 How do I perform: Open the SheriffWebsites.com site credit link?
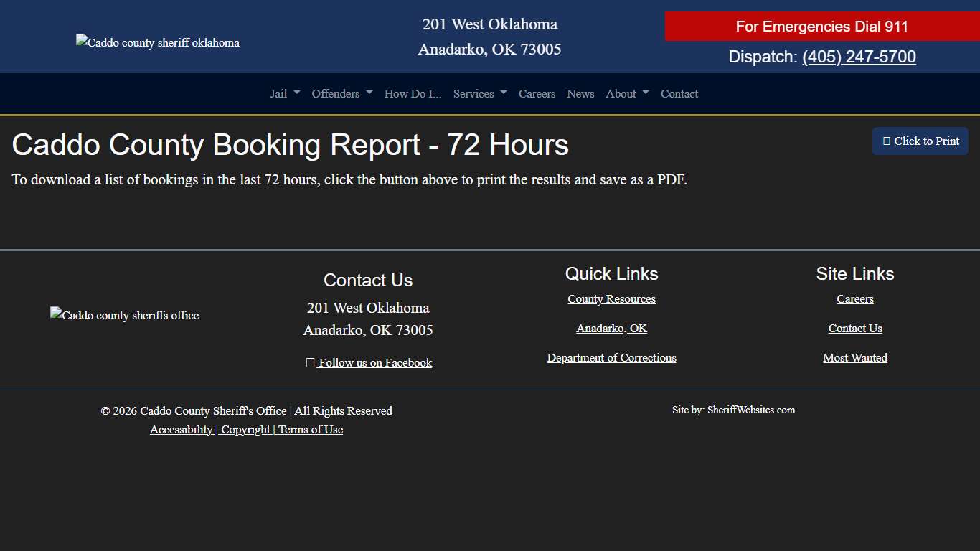coord(751,410)
